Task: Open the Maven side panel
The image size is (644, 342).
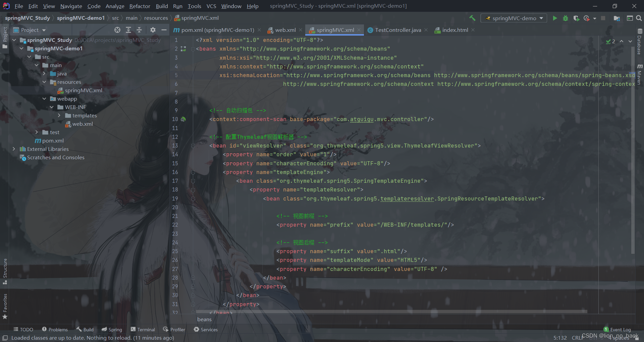Action: [639, 74]
